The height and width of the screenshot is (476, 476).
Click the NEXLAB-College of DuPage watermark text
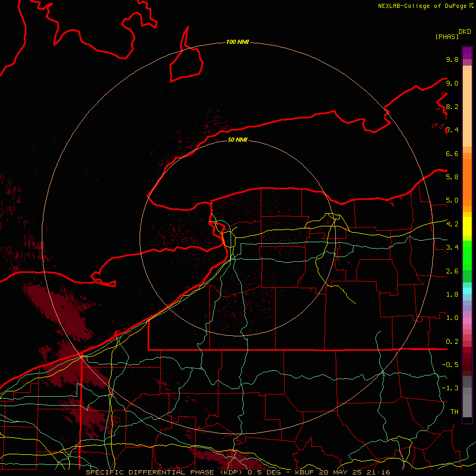click(x=423, y=6)
